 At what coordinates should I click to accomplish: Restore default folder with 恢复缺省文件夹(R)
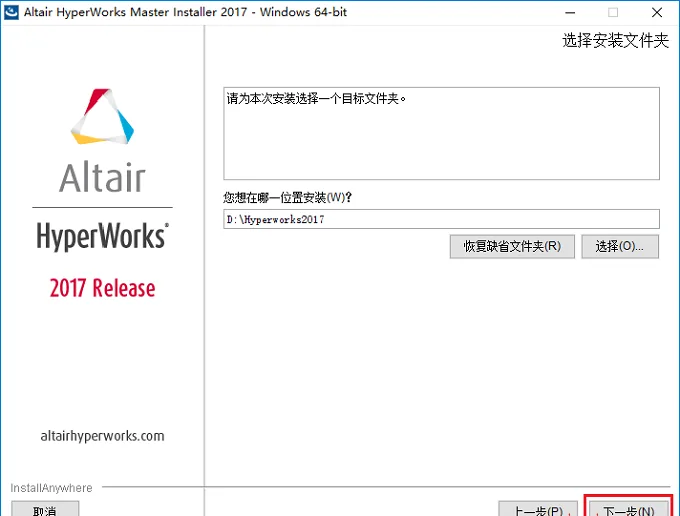point(512,246)
